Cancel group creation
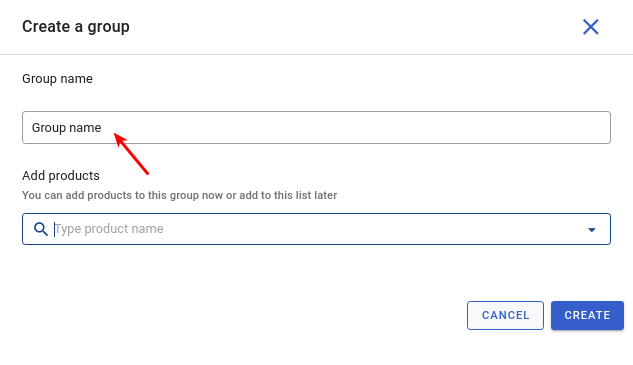633x365 pixels. point(505,315)
